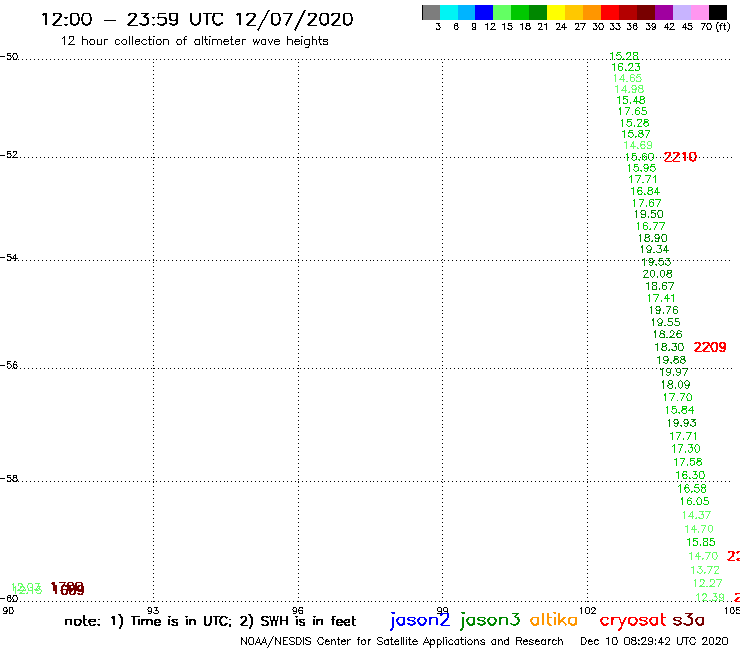Click the wave height value 17.58

click(x=688, y=462)
